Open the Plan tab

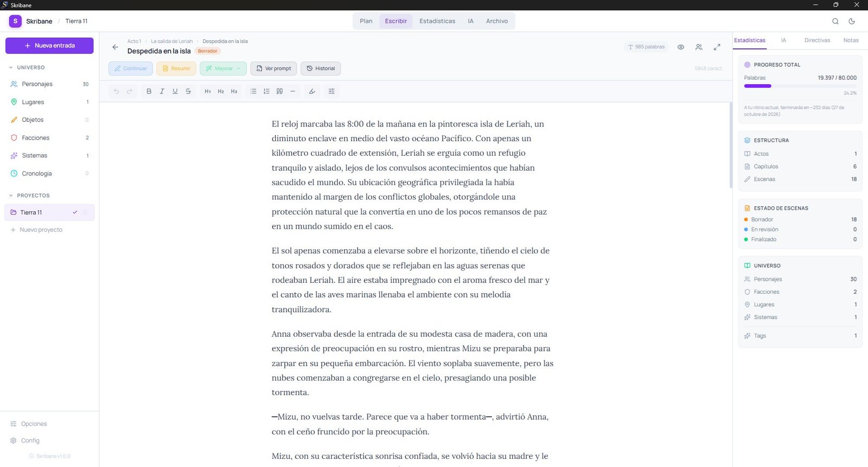(366, 21)
